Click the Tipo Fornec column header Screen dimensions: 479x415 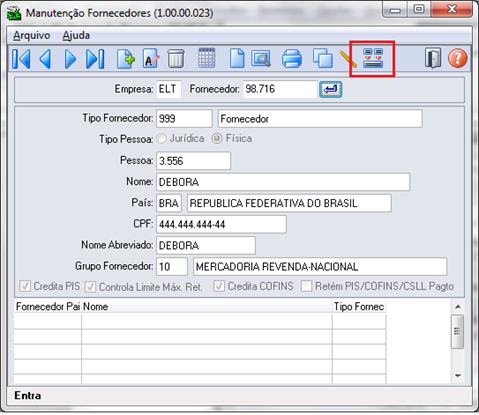pos(359,307)
